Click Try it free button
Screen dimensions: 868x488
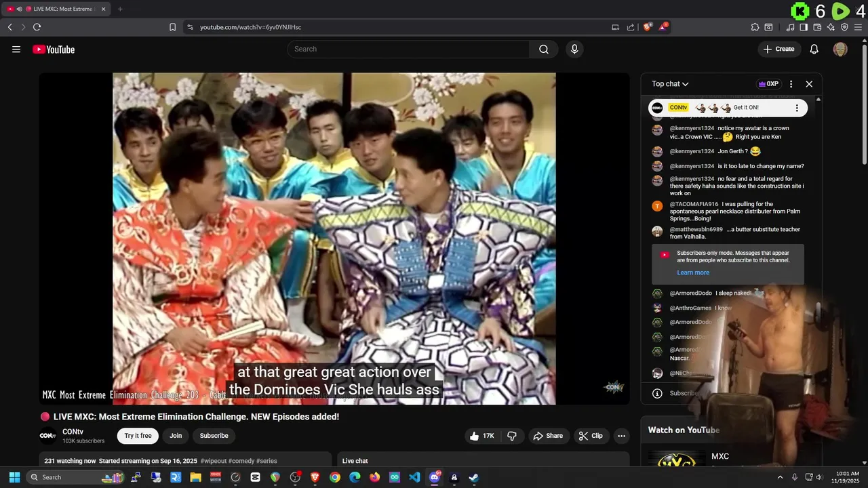tap(138, 436)
